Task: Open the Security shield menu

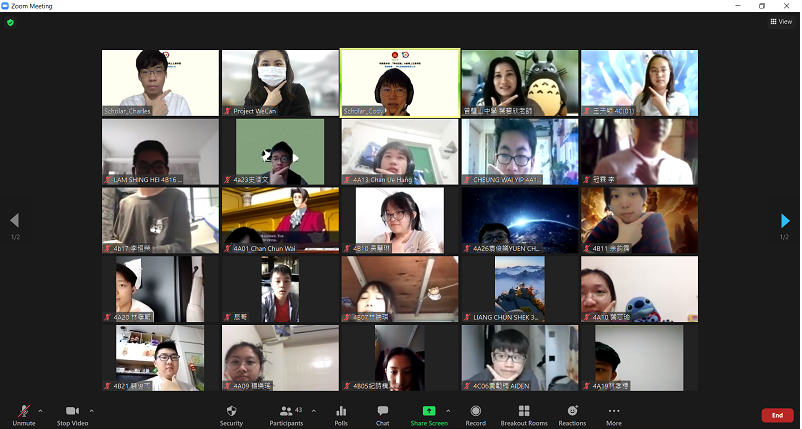Action: pyautogui.click(x=231, y=414)
